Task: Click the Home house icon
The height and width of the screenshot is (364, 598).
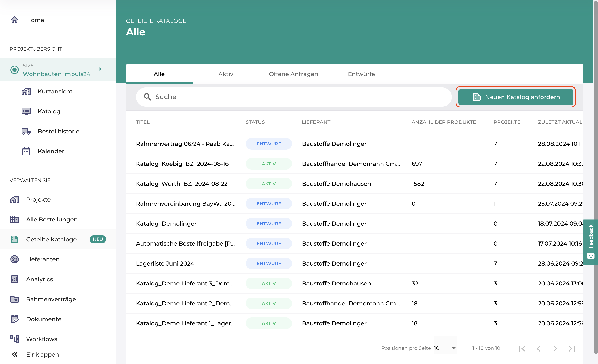Action: click(x=15, y=20)
